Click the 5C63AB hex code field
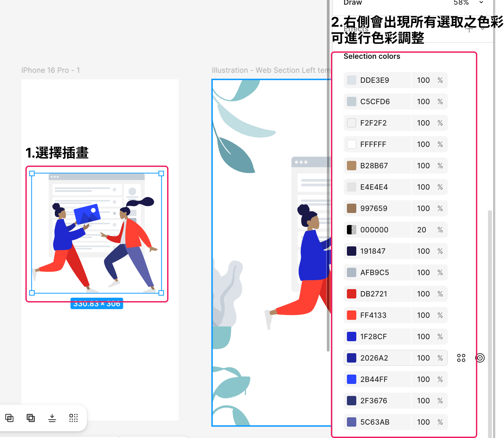Image resolution: width=504 pixels, height=438 pixels. tap(375, 422)
